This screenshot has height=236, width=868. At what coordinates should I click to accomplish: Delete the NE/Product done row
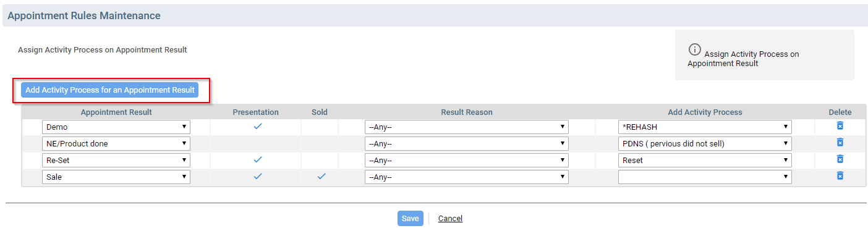click(x=840, y=143)
